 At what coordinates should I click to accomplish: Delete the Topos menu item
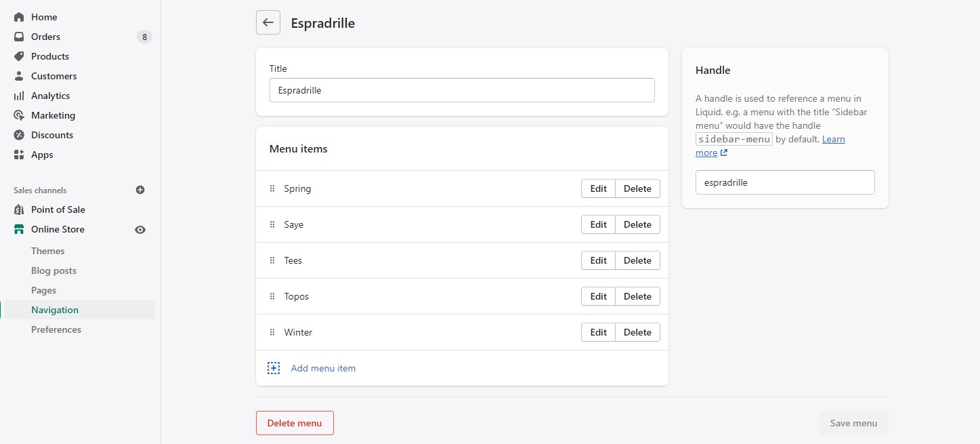[x=637, y=296]
